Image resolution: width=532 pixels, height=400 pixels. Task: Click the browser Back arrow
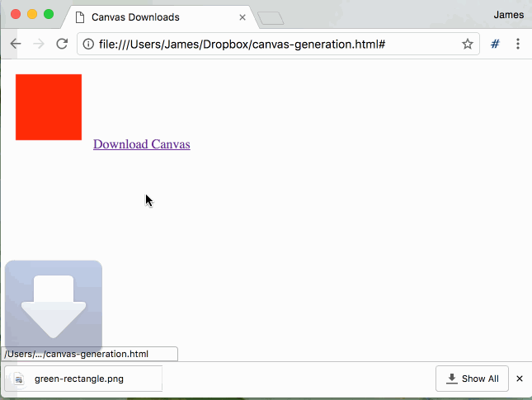tap(15, 44)
